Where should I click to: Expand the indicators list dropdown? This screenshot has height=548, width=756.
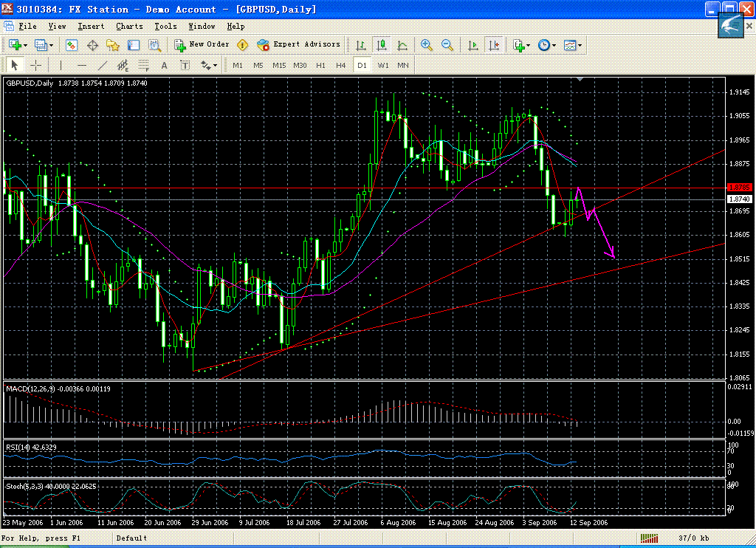coord(529,45)
